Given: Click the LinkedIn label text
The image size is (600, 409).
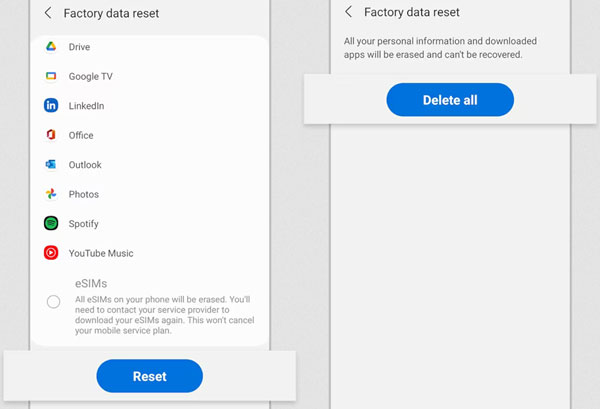Looking at the screenshot, I should [87, 106].
